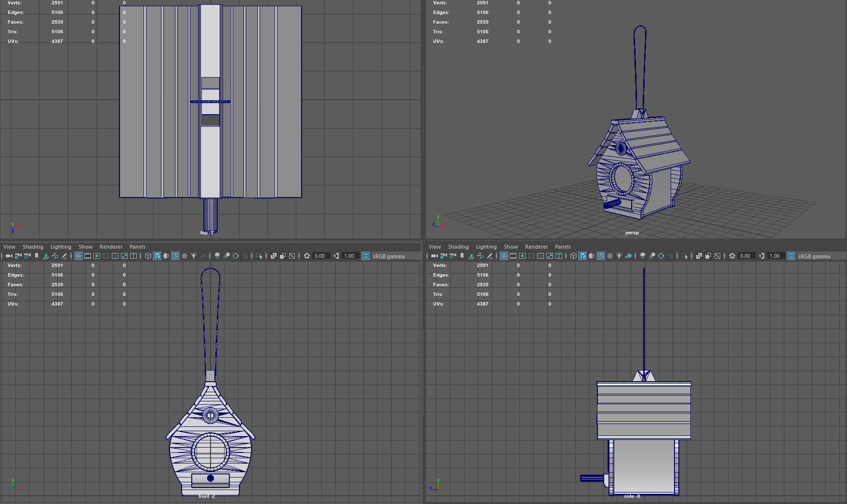Open Grease Pencil tool in front view panel
The height and width of the screenshot is (504, 847).
tap(64, 256)
